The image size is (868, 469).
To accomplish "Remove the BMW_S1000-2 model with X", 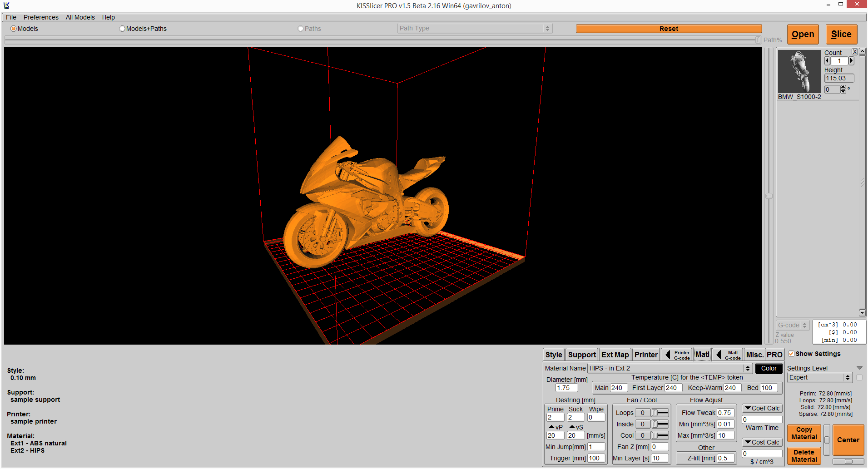I will [x=854, y=52].
